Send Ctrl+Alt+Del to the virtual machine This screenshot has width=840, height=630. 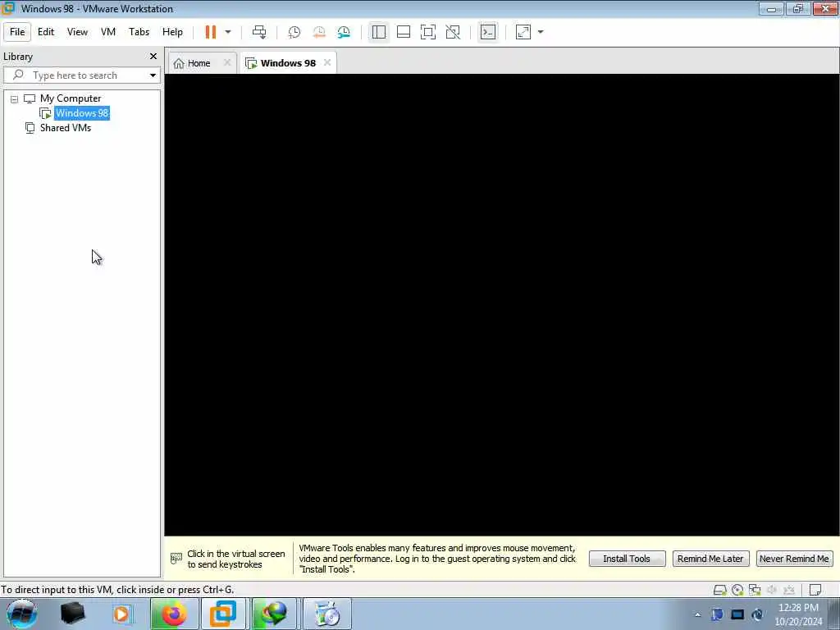[259, 32]
